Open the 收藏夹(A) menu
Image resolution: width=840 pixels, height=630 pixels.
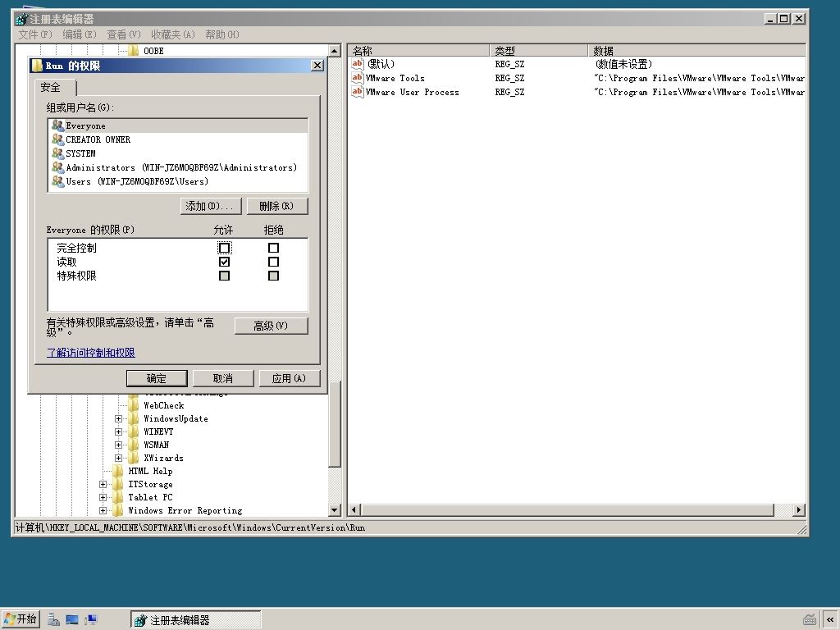click(172, 34)
